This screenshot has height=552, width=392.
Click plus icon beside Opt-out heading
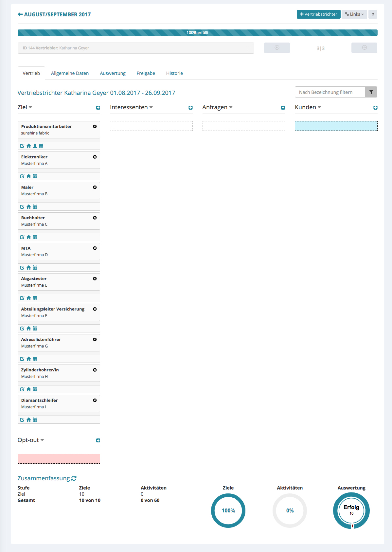coord(98,440)
